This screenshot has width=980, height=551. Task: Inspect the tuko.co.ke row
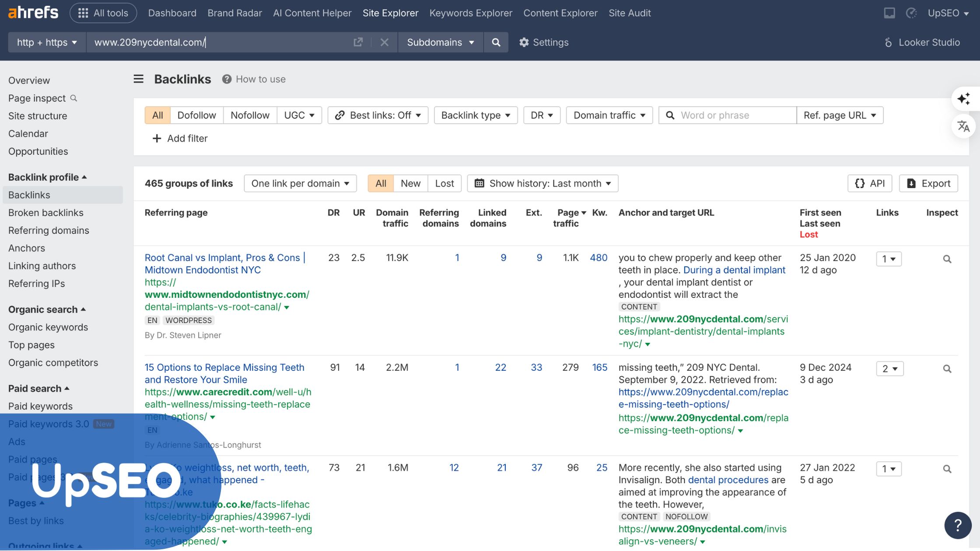tap(947, 469)
